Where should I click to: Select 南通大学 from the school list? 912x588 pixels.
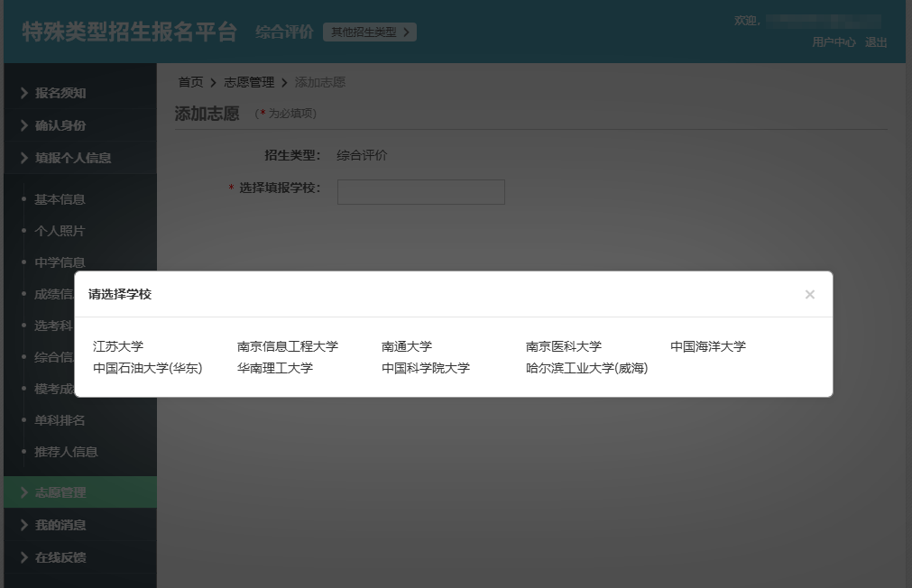tap(406, 345)
